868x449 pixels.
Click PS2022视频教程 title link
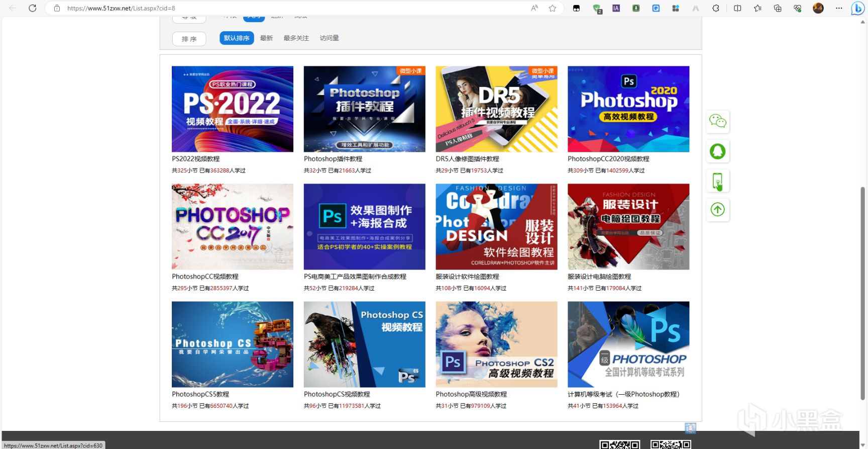click(196, 159)
